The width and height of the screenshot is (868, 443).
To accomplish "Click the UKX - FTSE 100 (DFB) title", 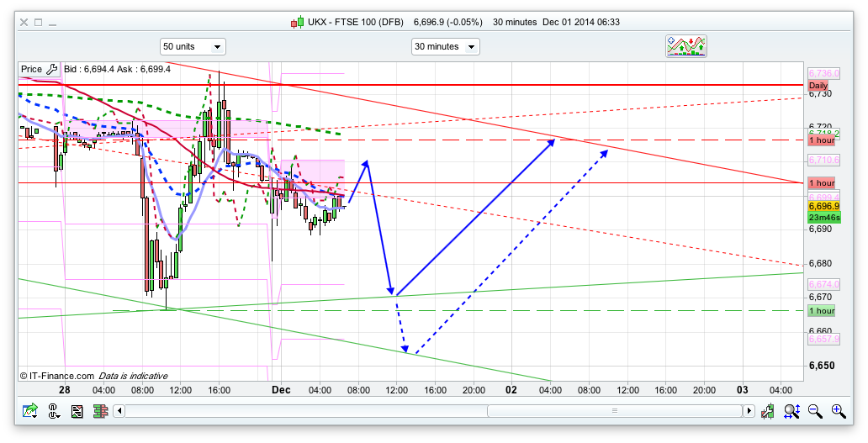I will (x=354, y=22).
